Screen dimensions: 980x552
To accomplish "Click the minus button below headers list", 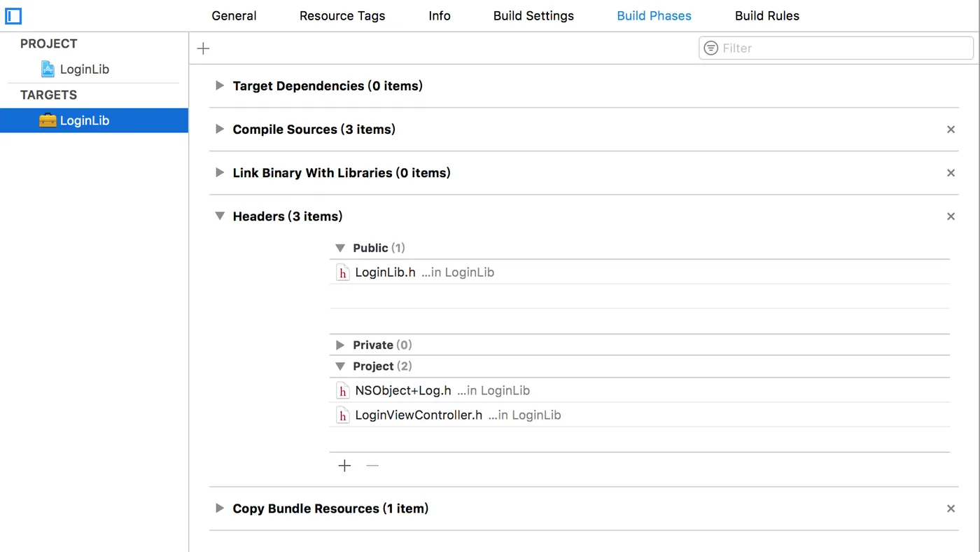I will [x=372, y=466].
